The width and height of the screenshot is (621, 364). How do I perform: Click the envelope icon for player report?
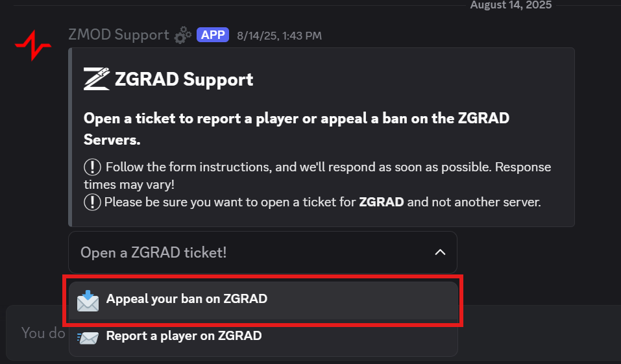[x=88, y=337]
